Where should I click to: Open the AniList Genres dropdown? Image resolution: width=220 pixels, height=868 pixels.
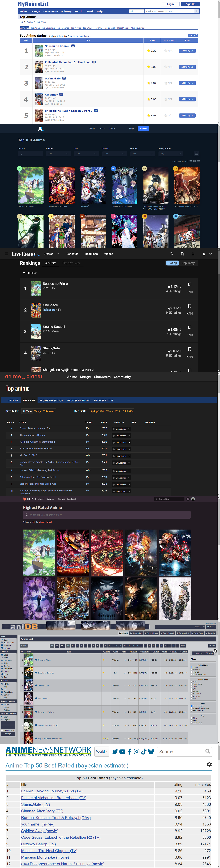59,154
